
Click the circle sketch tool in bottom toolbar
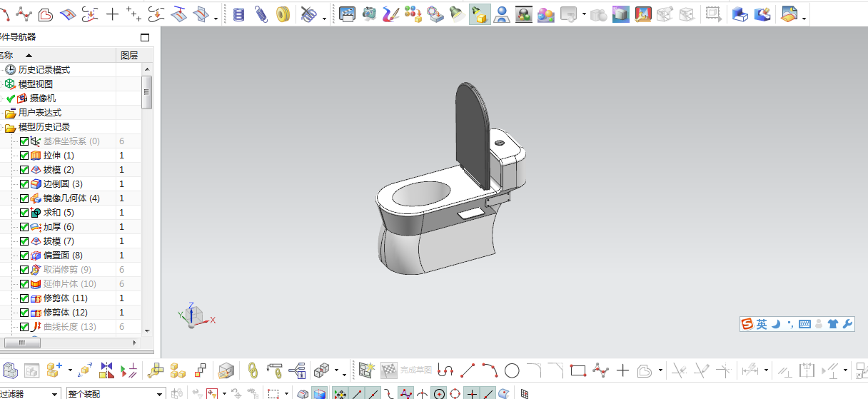[x=512, y=370]
